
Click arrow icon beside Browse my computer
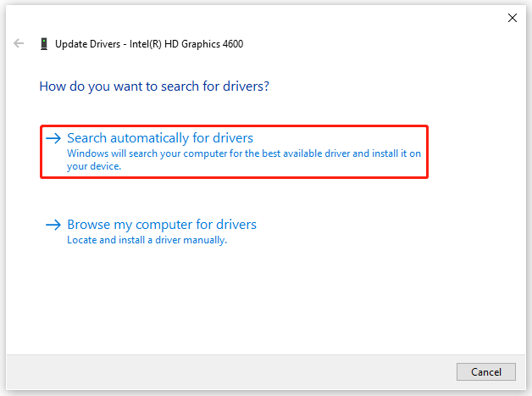(x=53, y=225)
